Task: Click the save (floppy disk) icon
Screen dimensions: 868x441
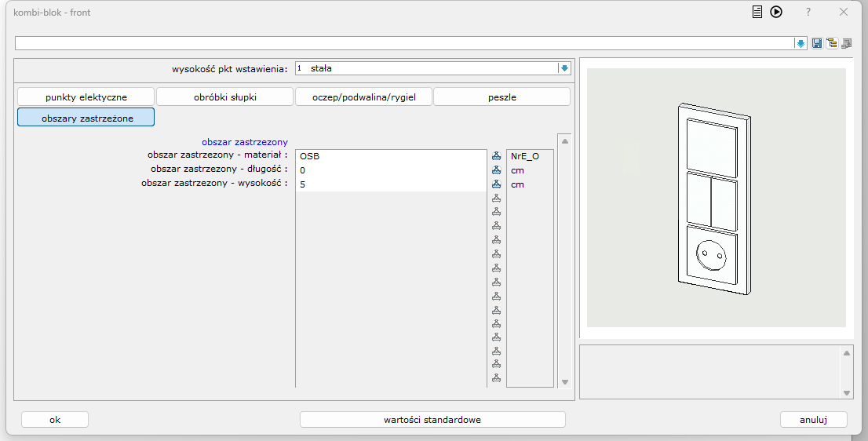Action: pyautogui.click(x=817, y=43)
